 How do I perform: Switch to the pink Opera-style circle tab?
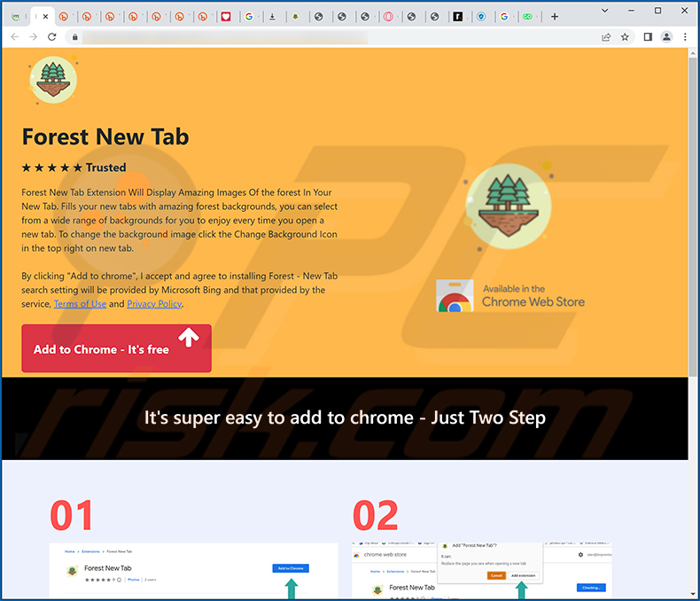388,17
